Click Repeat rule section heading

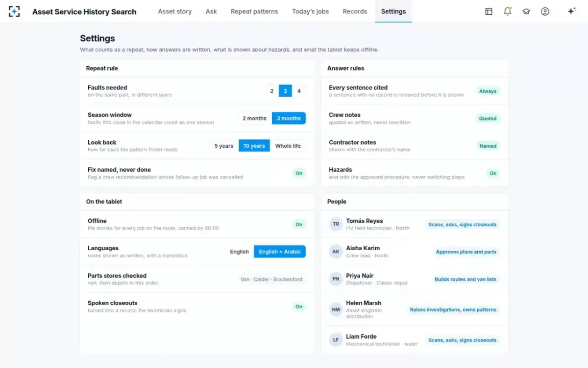pos(102,68)
